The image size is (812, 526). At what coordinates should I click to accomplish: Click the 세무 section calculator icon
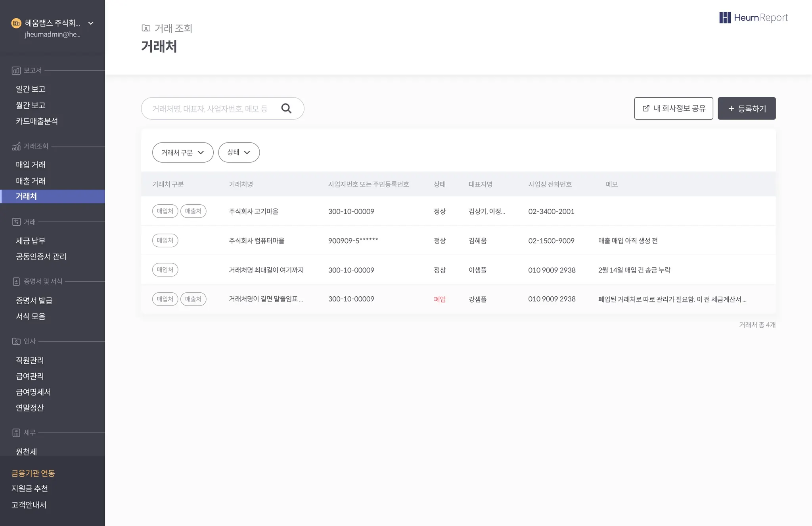[x=16, y=433]
